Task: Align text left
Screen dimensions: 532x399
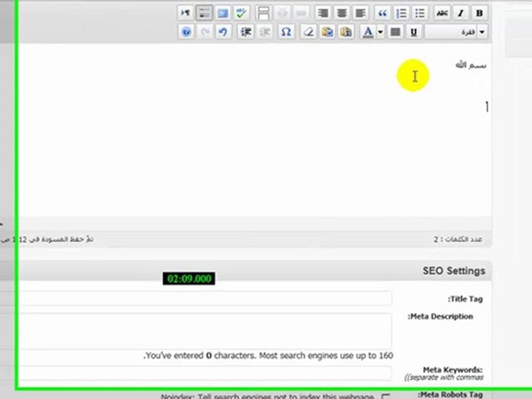Action: click(360, 13)
